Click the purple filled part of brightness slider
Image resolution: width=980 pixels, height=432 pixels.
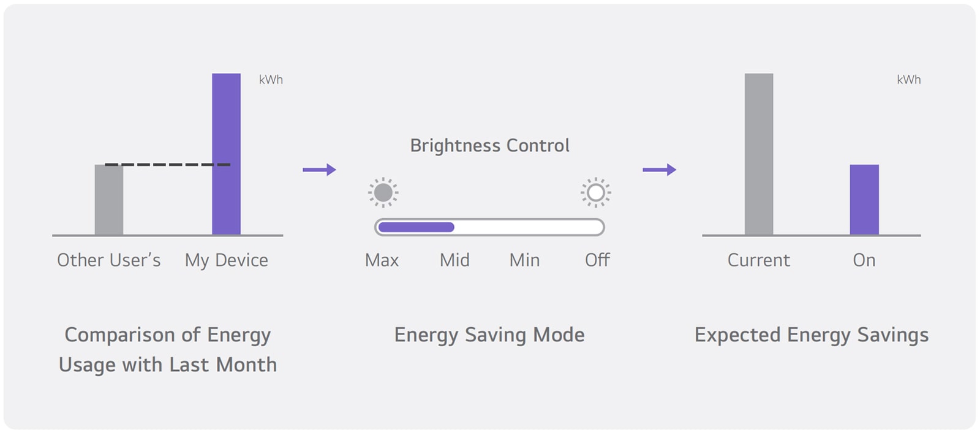click(416, 227)
